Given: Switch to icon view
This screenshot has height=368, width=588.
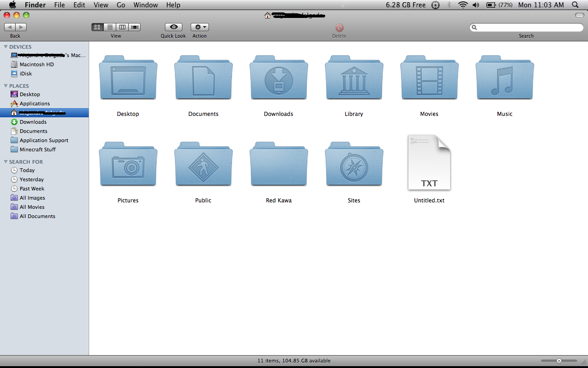Looking at the screenshot, I should tap(97, 27).
